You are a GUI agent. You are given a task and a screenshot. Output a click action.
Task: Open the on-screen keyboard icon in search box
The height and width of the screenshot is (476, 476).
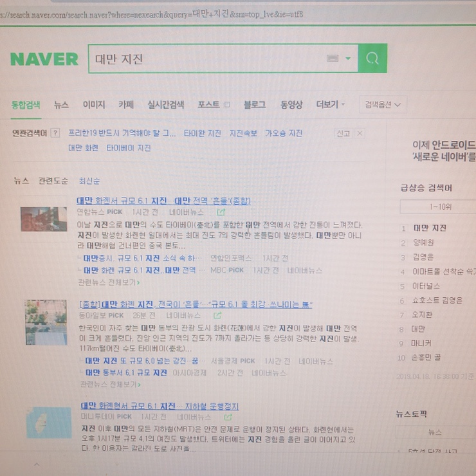pyautogui.click(x=333, y=58)
